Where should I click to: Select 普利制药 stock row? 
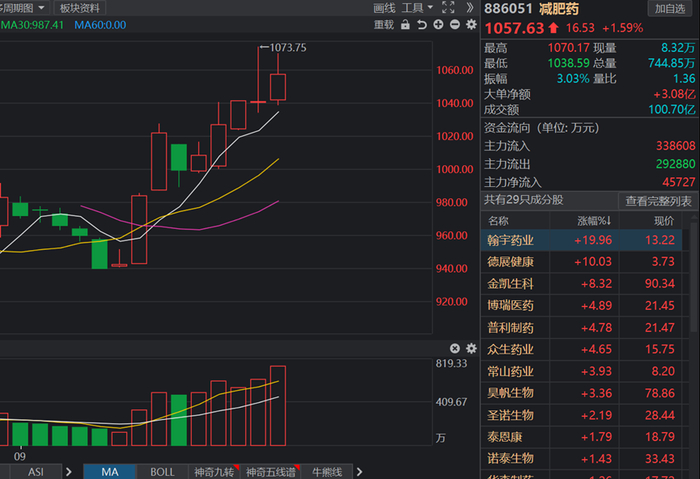(581, 328)
